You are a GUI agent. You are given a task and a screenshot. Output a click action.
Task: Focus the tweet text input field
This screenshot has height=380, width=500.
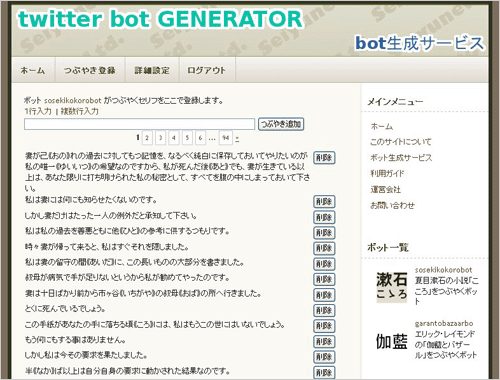(139, 124)
